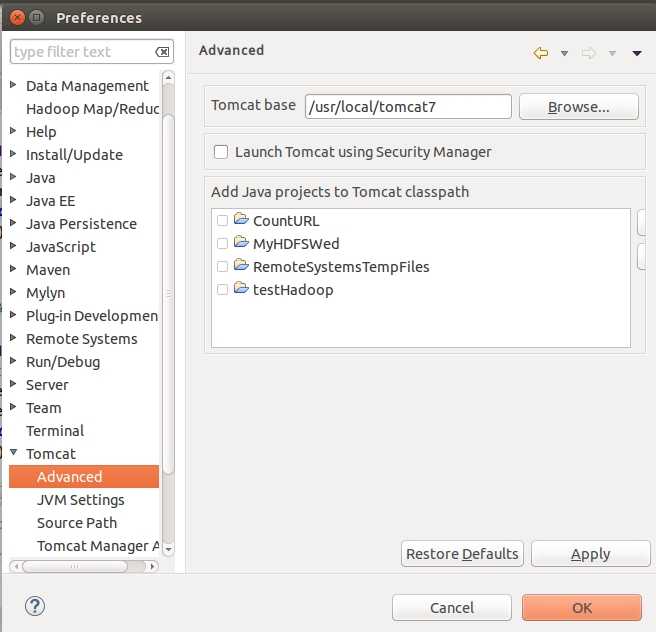Check the RemoteSystemsTempFiles project checkbox
The width and height of the screenshot is (656, 632).
(x=223, y=266)
